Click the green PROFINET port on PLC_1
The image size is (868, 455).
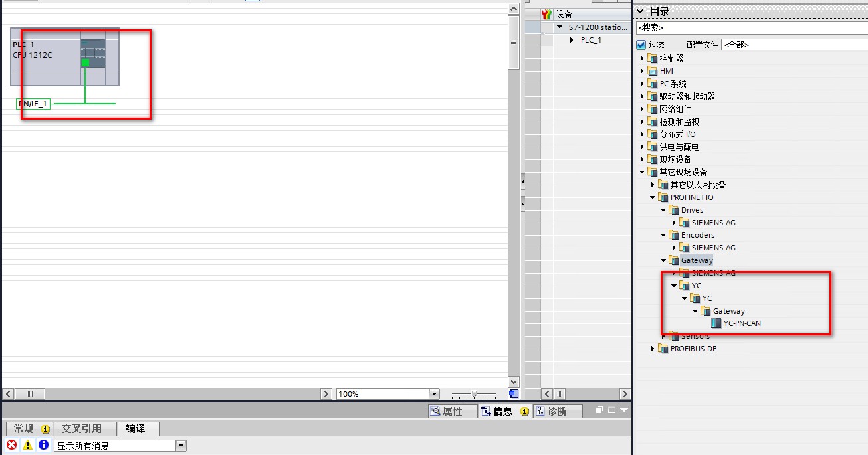[85, 63]
